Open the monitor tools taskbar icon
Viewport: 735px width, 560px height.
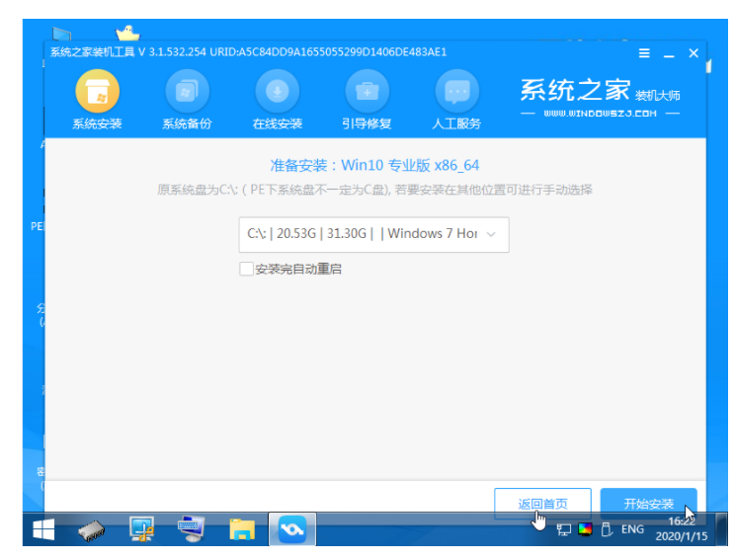pos(141,529)
